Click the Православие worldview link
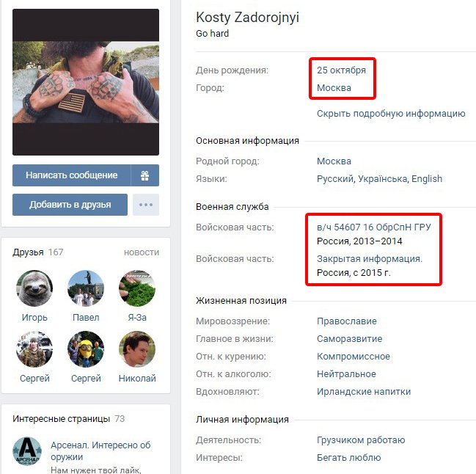Screen dimensions: 476x474 347,321
